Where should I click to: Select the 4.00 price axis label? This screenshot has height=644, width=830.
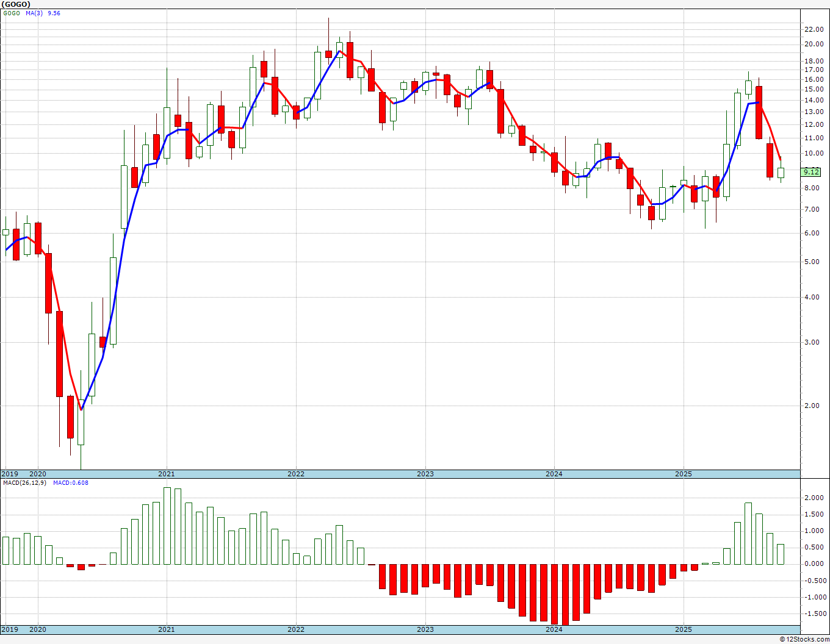(811, 297)
